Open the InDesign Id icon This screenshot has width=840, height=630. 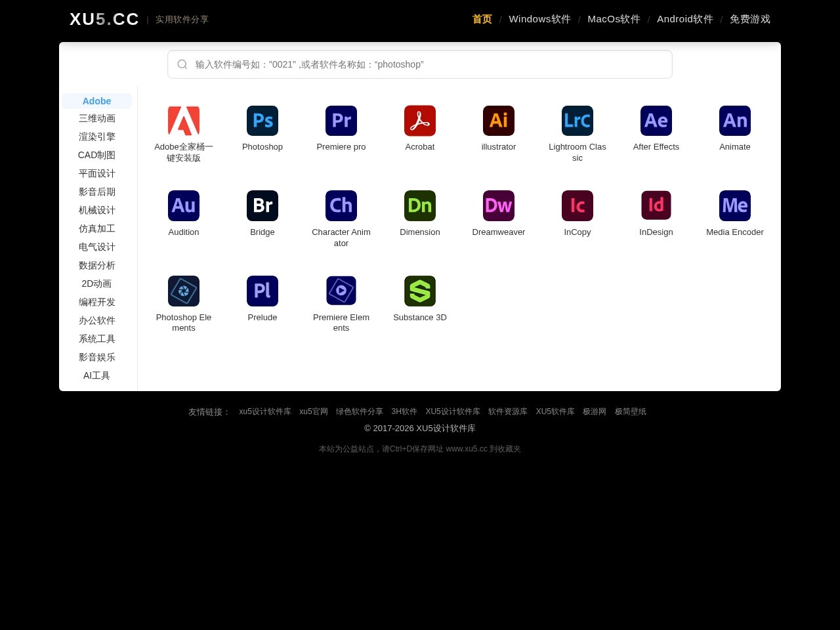click(x=656, y=206)
